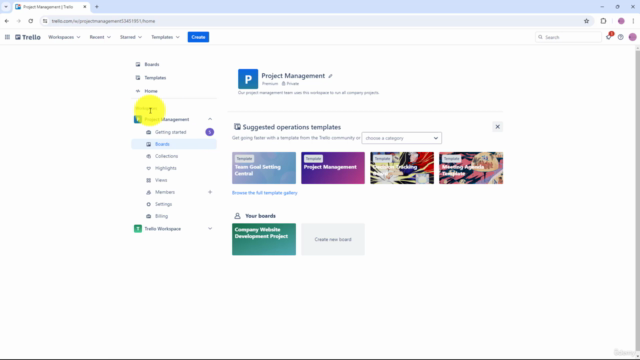Select the Trello Workspace entry
Viewport: 640px width, 360px height.
point(162,229)
